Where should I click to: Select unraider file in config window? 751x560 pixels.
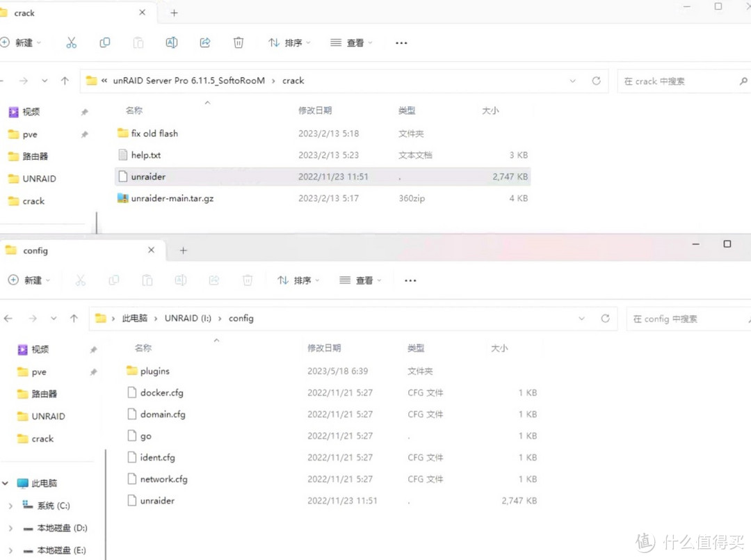tap(157, 500)
